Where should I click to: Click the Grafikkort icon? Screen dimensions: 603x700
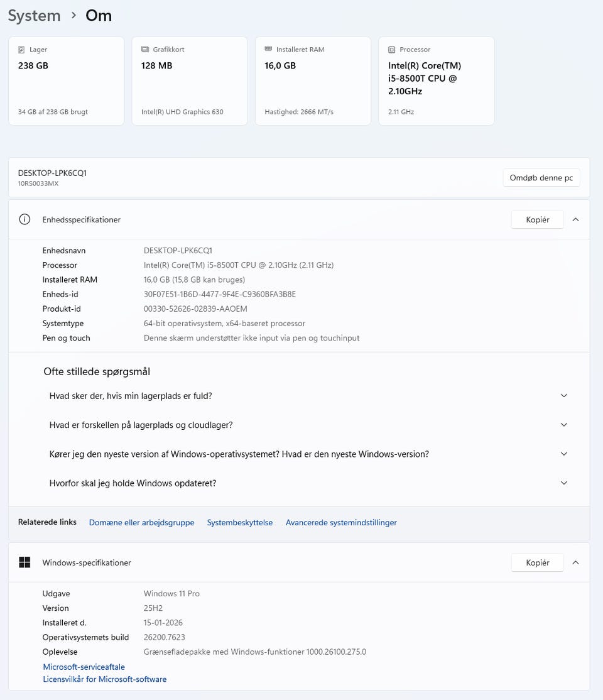(x=145, y=50)
